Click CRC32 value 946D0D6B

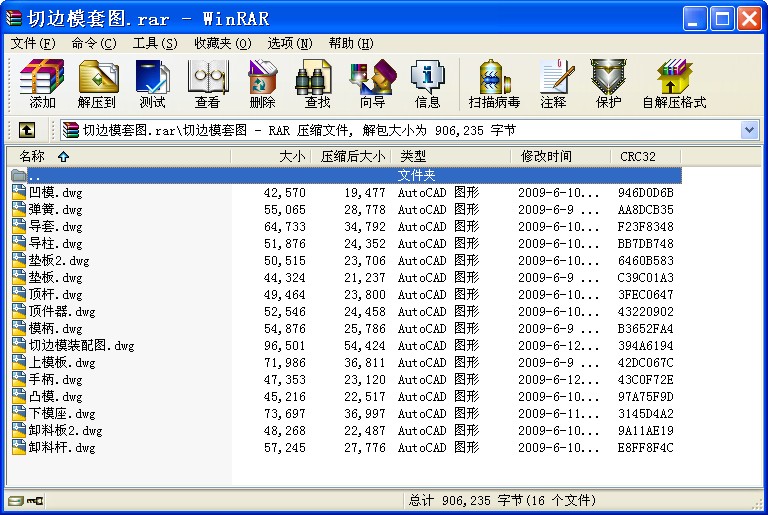(646, 193)
